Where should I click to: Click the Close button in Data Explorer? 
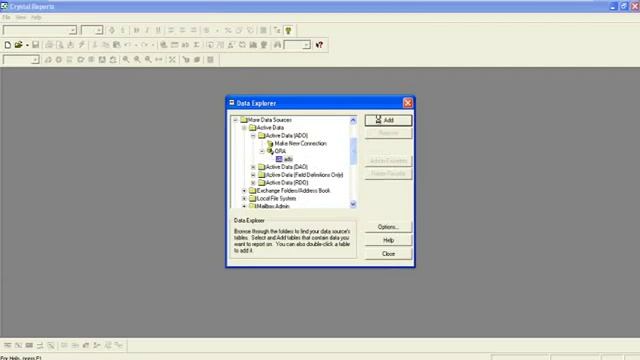click(x=388, y=254)
